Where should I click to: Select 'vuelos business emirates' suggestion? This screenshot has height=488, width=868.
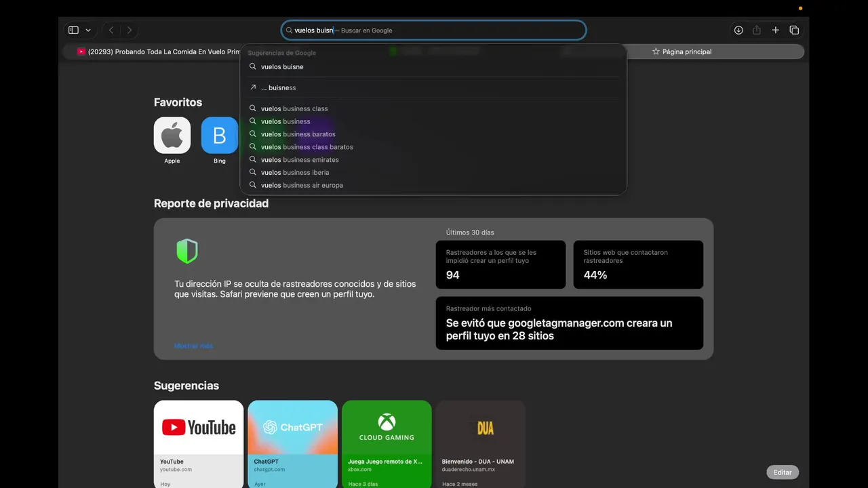[433, 159]
